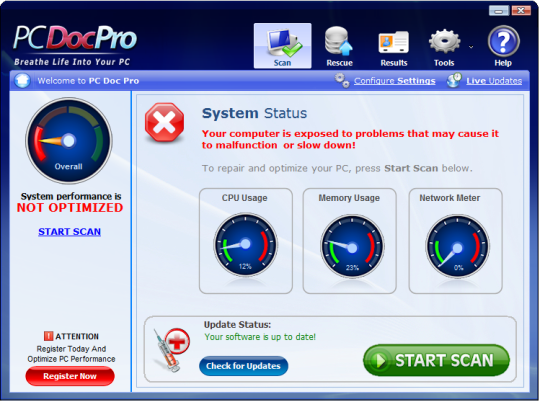The width and height of the screenshot is (540, 402).
Task: Click the blue START SCAN link
Action: [x=70, y=232]
